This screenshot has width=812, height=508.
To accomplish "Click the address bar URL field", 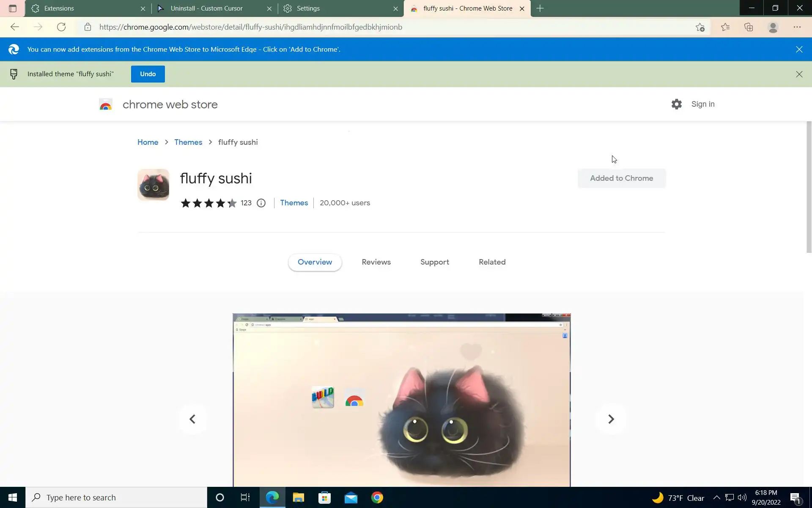I will click(x=338, y=27).
